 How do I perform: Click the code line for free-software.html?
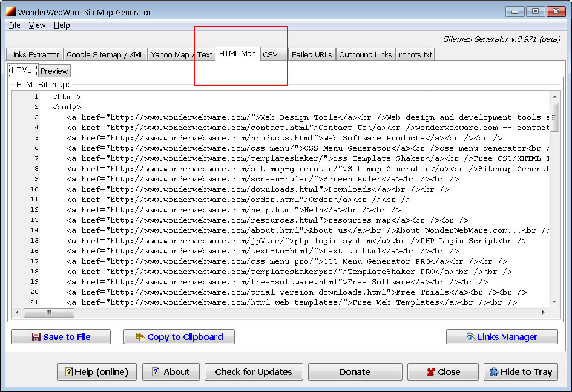click(277, 282)
